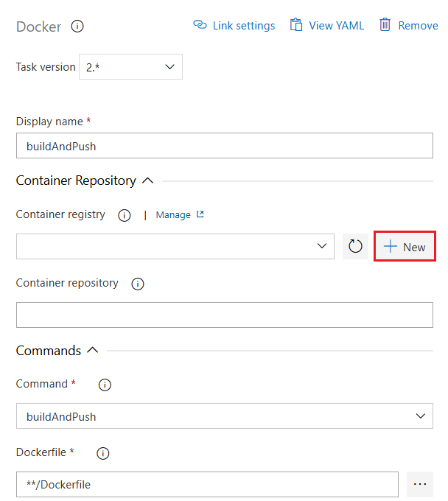Click the Dockerfile field label
This screenshot has height=501, width=448.
point(41,452)
